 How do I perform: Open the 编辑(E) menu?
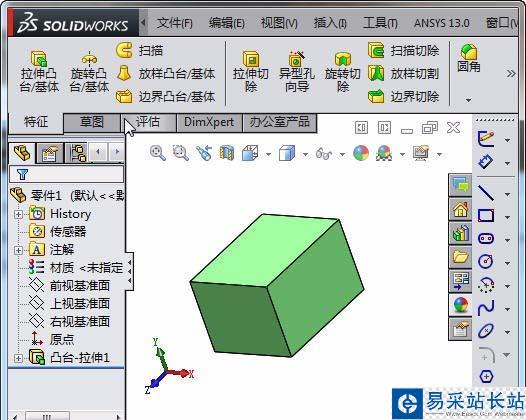[227, 23]
